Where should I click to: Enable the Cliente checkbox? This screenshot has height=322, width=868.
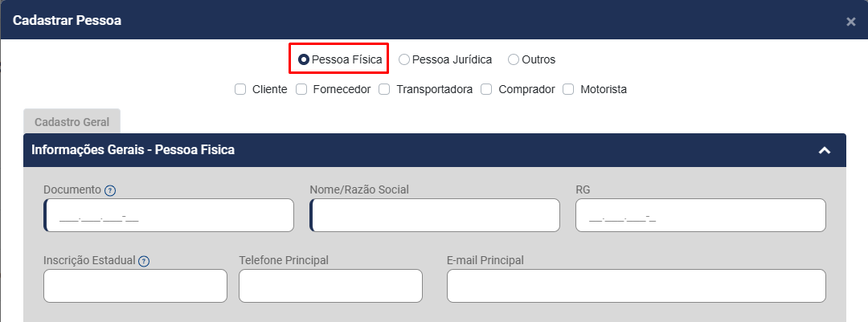click(240, 89)
